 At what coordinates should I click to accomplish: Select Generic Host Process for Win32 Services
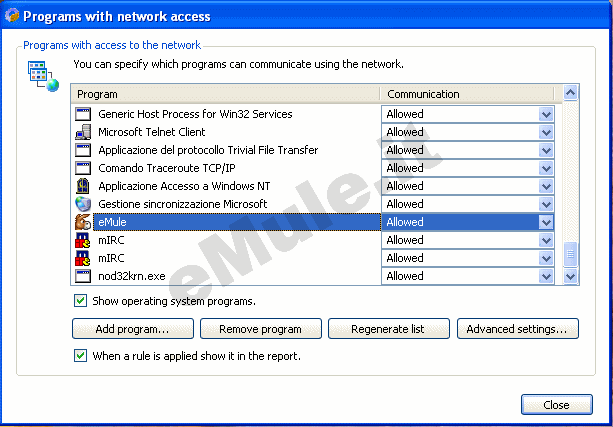pos(195,114)
